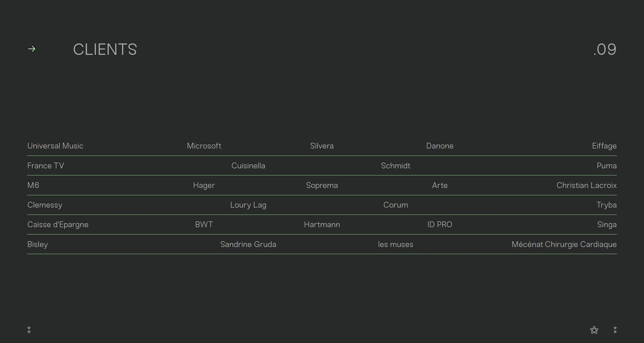644x343 pixels.
Task: Open the Cuisinella entry
Action: pos(248,166)
